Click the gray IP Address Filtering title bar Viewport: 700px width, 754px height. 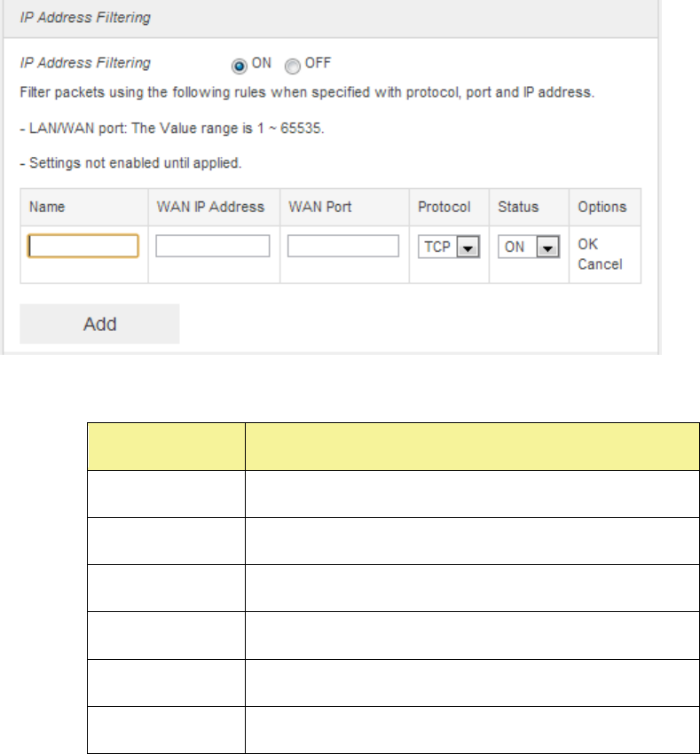(x=330, y=18)
